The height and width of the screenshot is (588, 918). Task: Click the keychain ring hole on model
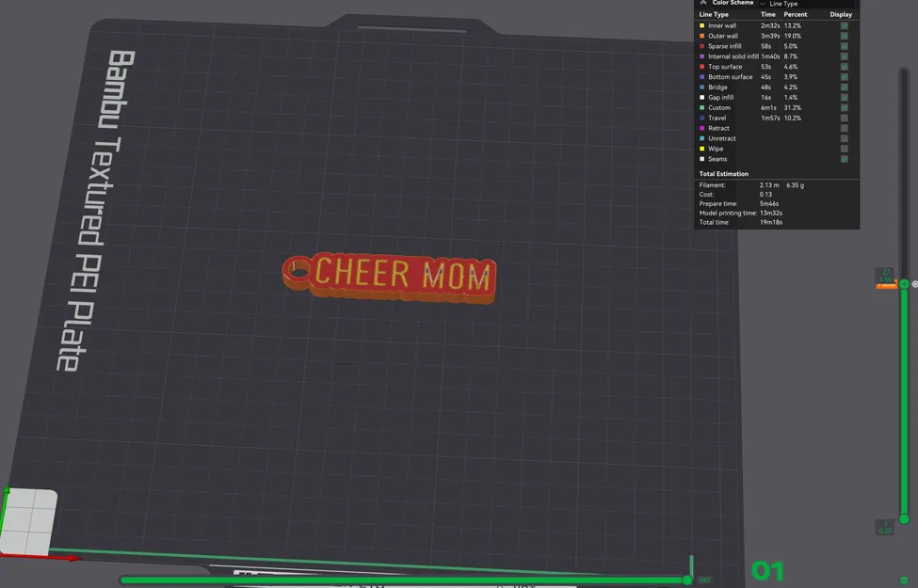tap(299, 271)
